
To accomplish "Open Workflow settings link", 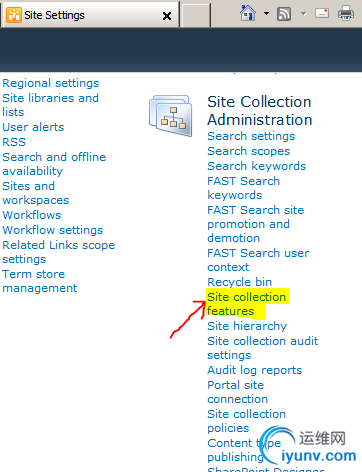I will pyautogui.click(x=53, y=230).
